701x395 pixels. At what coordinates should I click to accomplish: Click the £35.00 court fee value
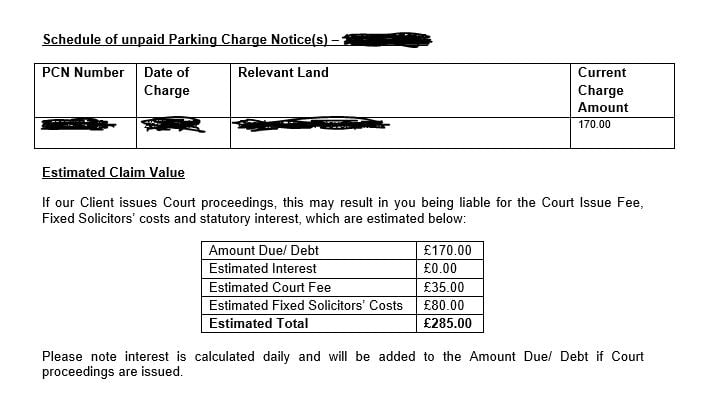pos(444,287)
